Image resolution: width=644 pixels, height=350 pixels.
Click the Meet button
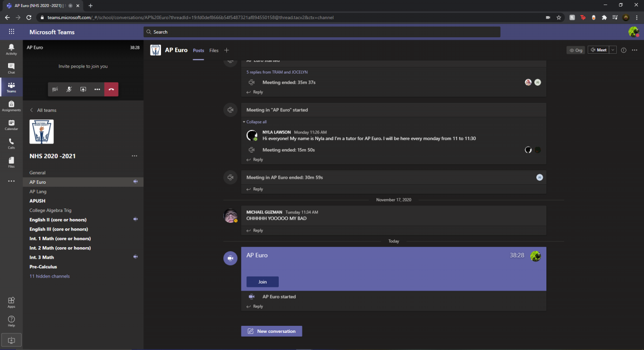[x=598, y=50]
